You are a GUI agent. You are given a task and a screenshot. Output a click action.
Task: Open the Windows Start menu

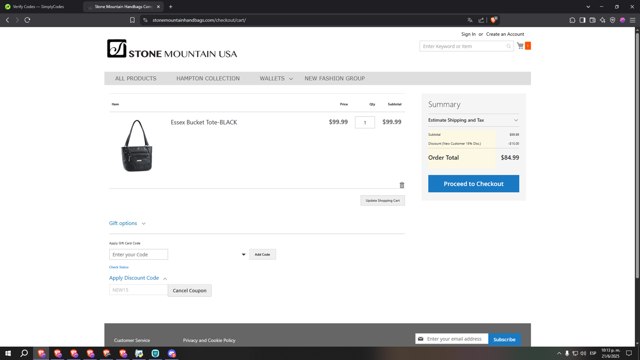tap(8, 353)
